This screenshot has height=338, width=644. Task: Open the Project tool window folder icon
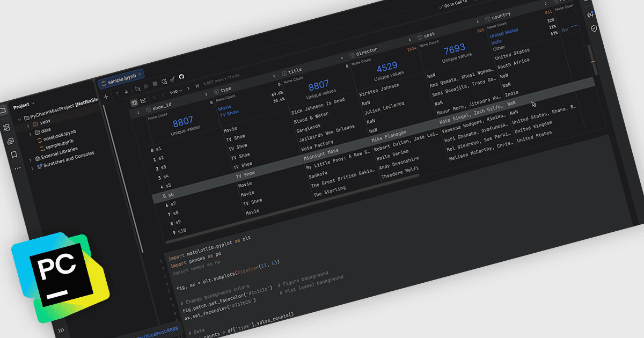[2, 110]
